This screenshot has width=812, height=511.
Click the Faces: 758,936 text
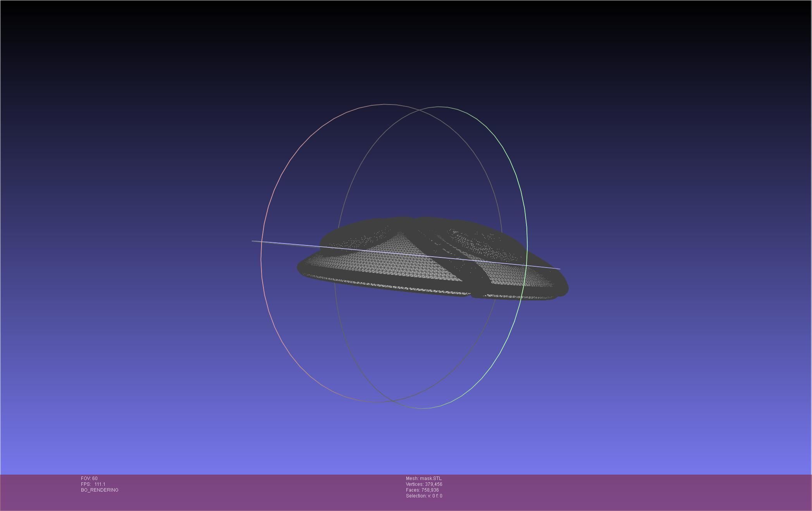[x=422, y=490]
